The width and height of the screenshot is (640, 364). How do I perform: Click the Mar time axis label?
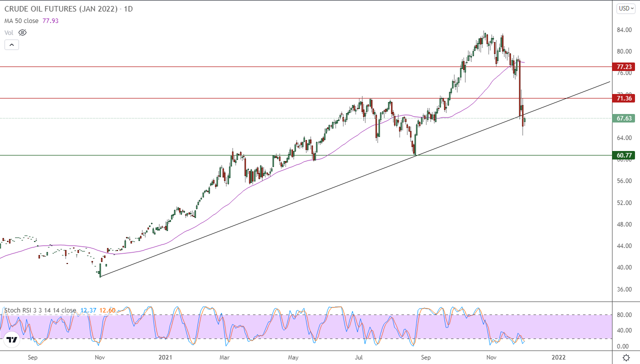[224, 357]
